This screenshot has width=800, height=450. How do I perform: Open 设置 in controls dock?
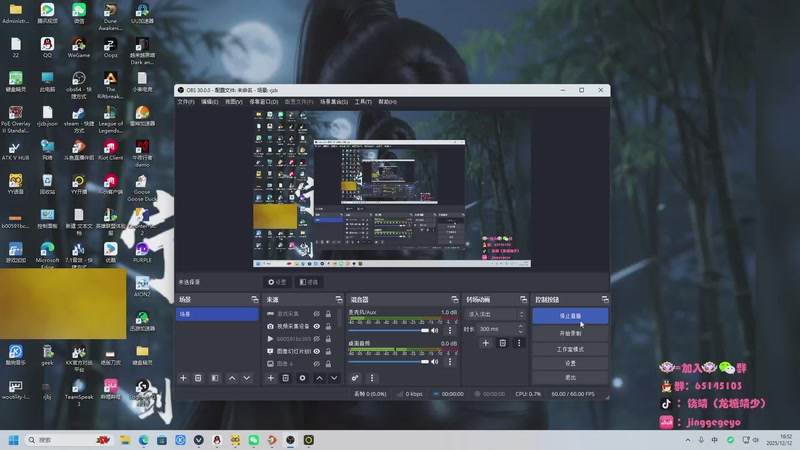pos(570,363)
